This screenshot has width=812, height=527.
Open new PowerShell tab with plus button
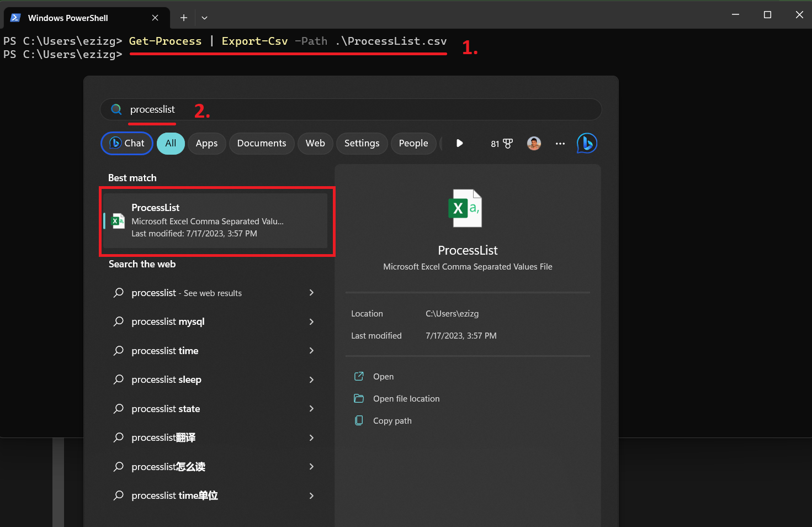pos(184,18)
